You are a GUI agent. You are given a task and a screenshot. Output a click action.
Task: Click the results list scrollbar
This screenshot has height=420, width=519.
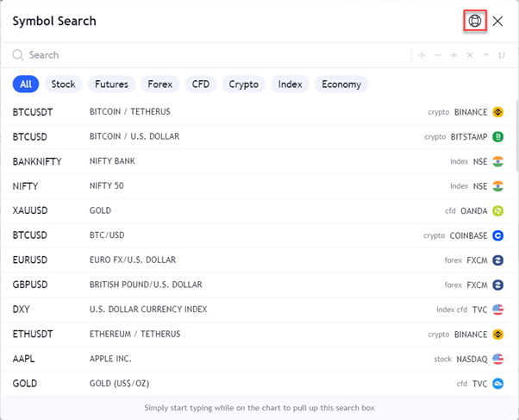(517, 135)
